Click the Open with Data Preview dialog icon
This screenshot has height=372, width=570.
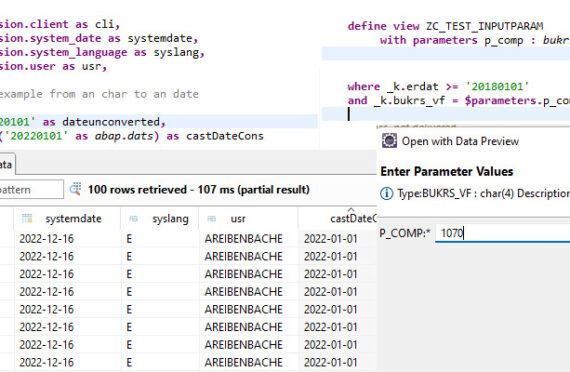pyautogui.click(x=389, y=140)
